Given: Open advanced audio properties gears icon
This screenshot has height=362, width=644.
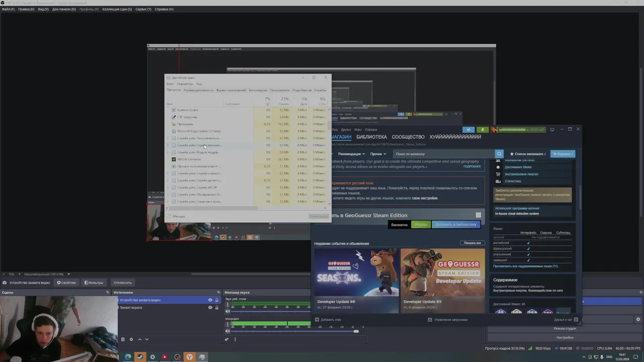Looking at the screenshot, I should pyautogui.click(x=227, y=339).
